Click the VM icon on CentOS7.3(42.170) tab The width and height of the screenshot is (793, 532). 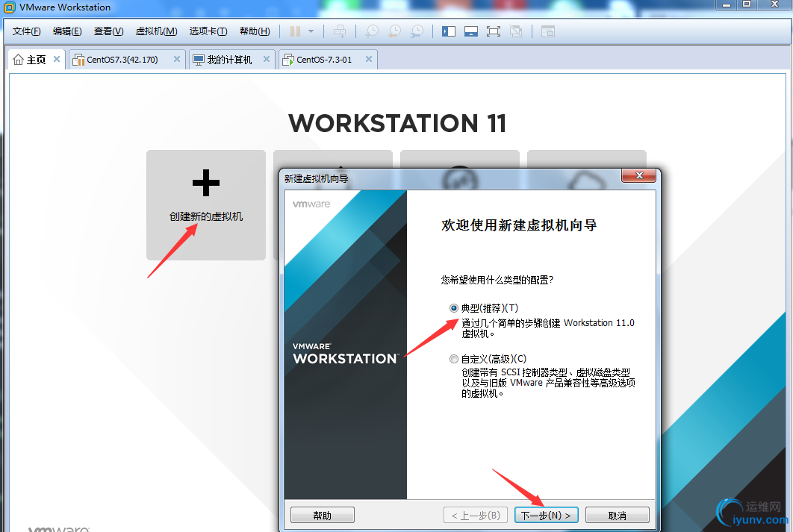pyautogui.click(x=78, y=60)
